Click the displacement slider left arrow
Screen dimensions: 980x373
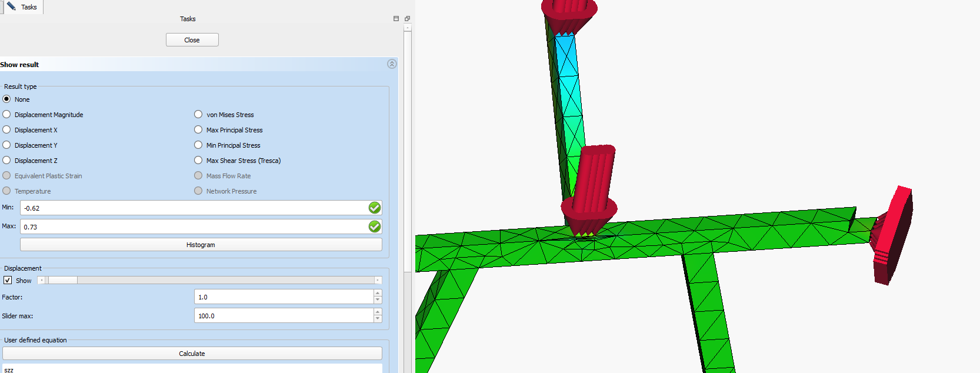point(42,280)
